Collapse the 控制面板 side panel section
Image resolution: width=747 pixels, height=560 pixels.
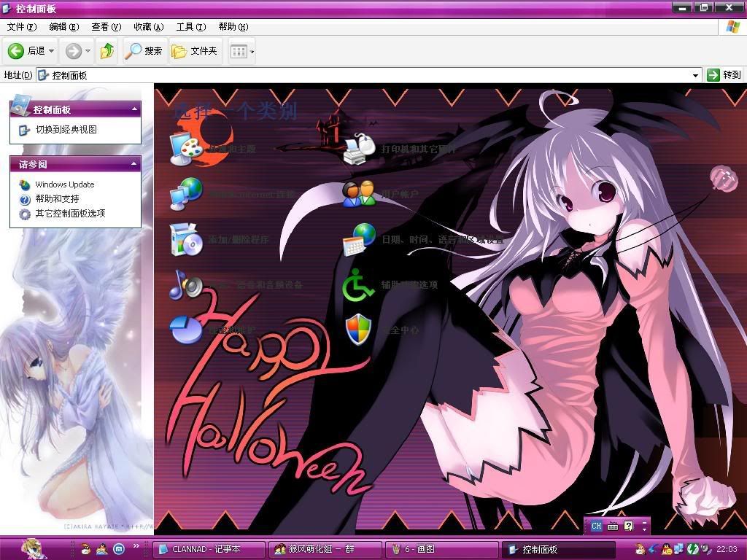(x=135, y=109)
